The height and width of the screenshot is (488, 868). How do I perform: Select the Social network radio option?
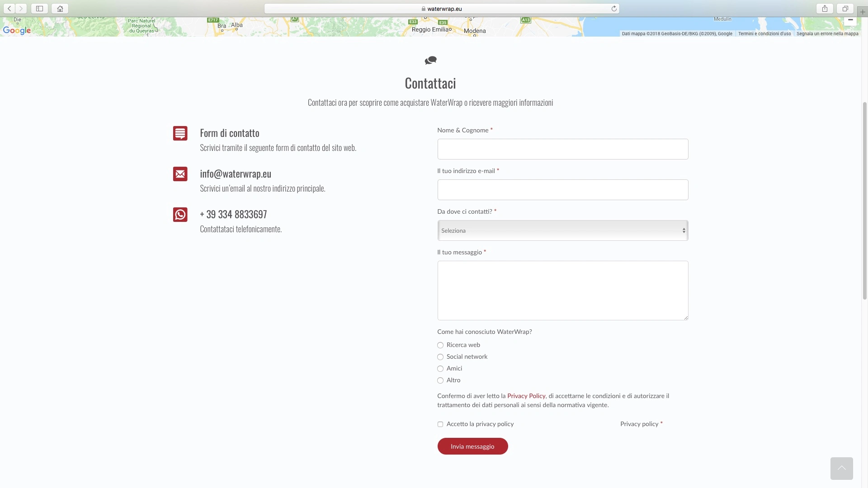click(440, 357)
